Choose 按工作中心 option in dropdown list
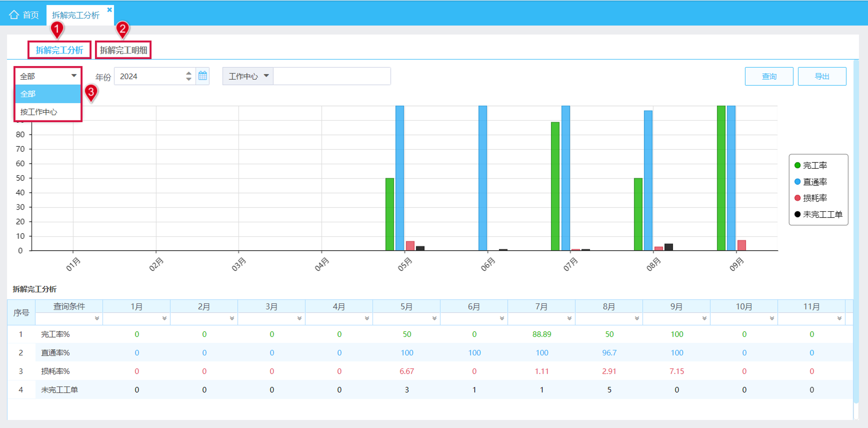The height and width of the screenshot is (428, 868). [48, 112]
